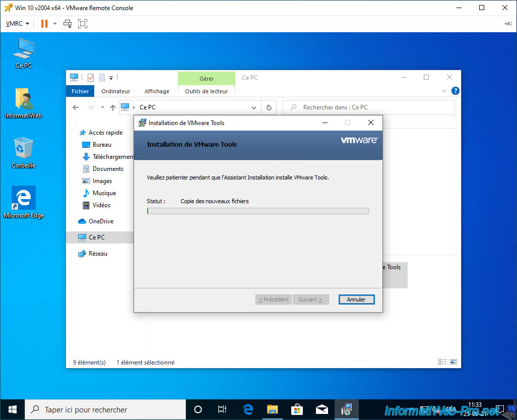Image resolution: width=517 pixels, height=420 pixels.
Task: Open the InformatiWeb user folder icon
Action: [24, 102]
